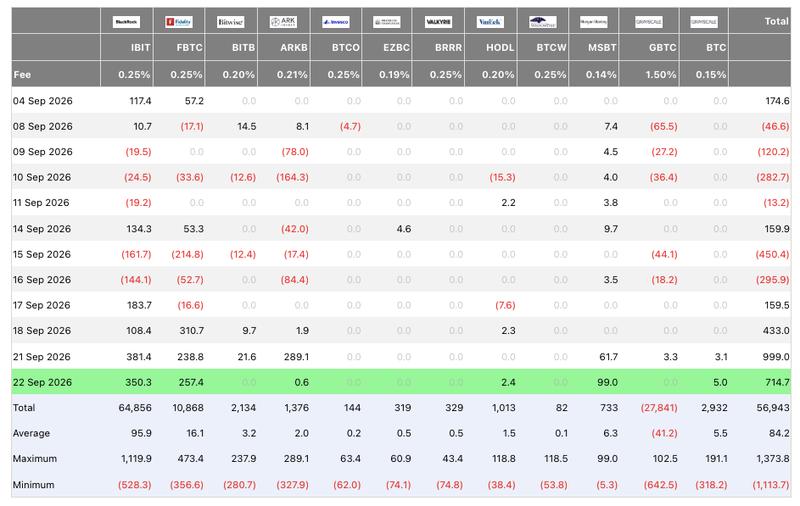Click the BlackRock logo above IBIT
This screenshot has width=800, height=506.
tap(127, 22)
